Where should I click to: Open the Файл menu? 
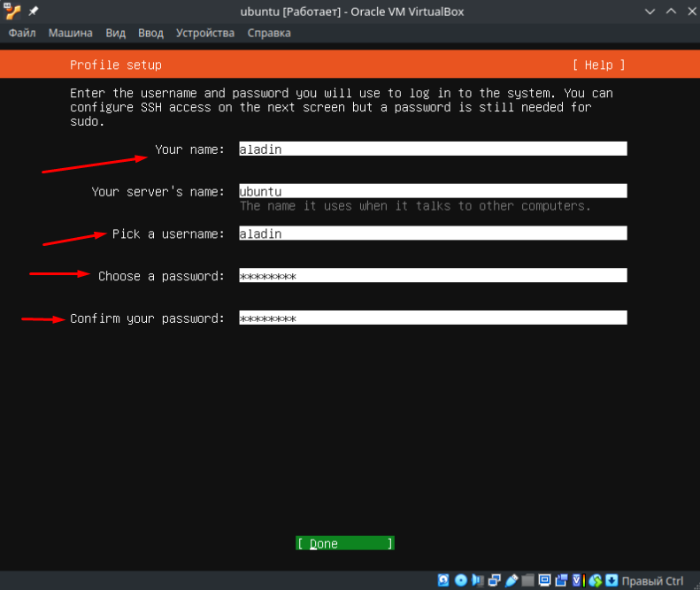point(22,33)
